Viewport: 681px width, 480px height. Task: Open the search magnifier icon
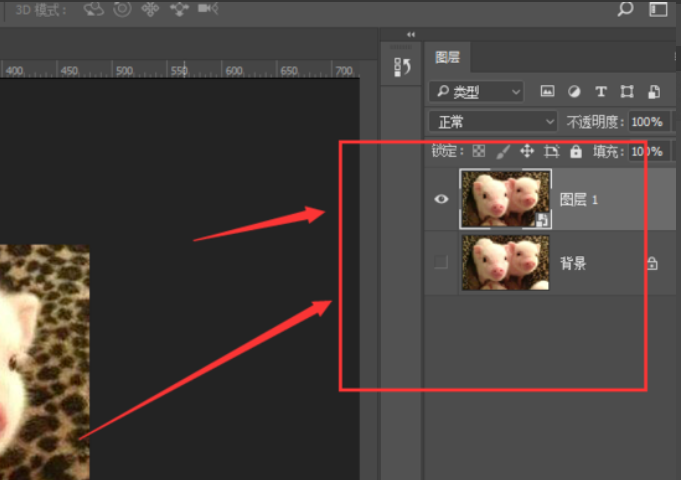625,8
